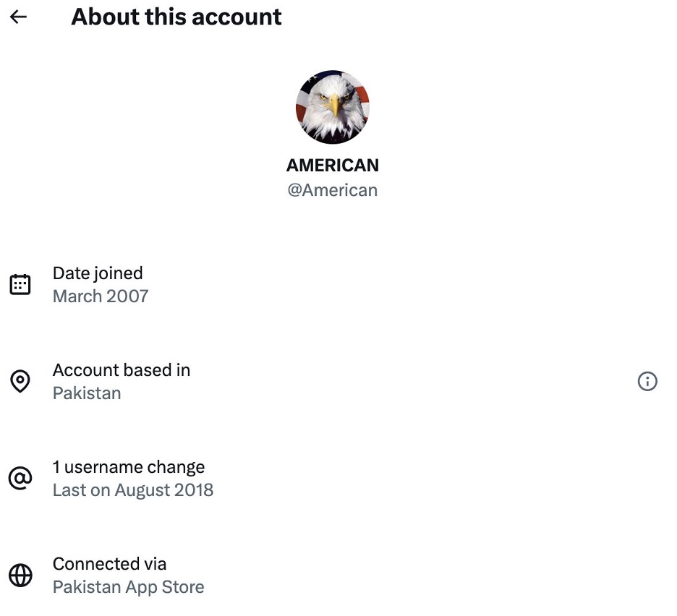677x616 pixels.
Task: Select the Account based in row
Action: [x=121, y=369]
